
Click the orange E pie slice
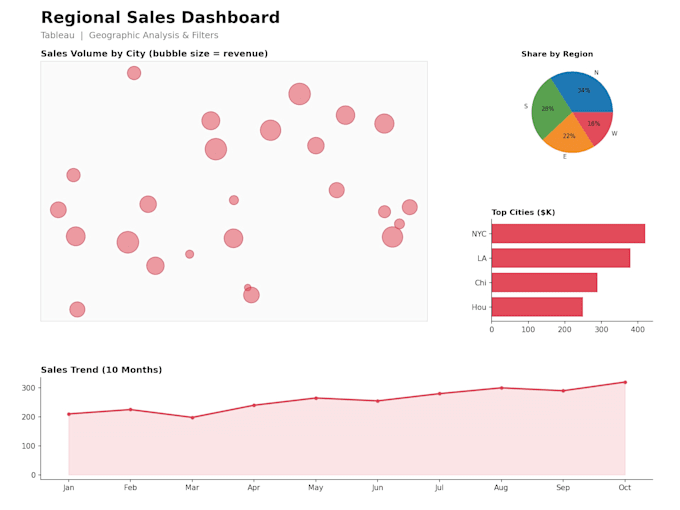click(x=569, y=136)
